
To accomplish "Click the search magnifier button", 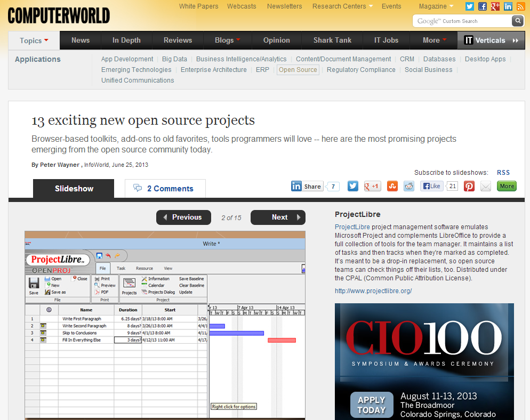I will click(x=518, y=21).
